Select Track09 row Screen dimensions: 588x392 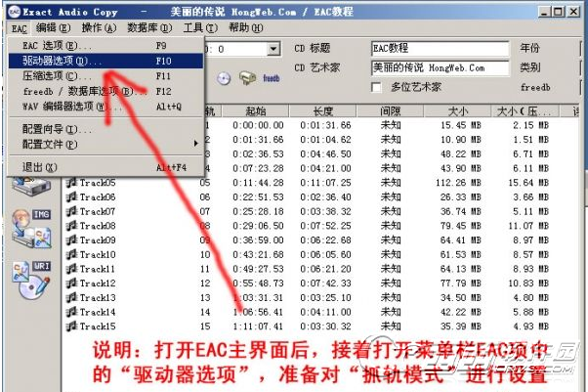click(320, 240)
